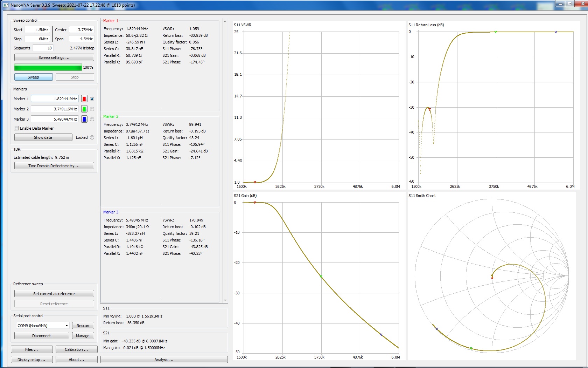Open the COM9 (NanoVNA) serial port dropdown
The height and width of the screenshot is (368, 588).
tap(42, 326)
